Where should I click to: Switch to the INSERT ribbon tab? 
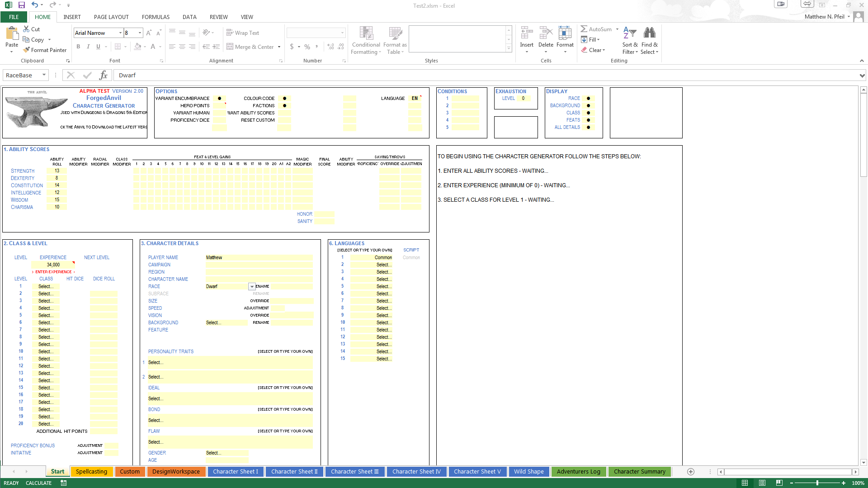click(72, 17)
